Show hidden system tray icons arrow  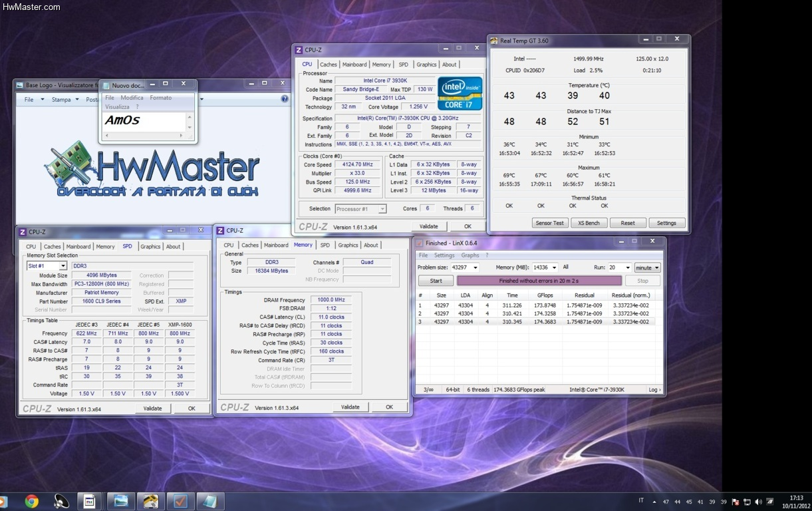click(x=655, y=502)
